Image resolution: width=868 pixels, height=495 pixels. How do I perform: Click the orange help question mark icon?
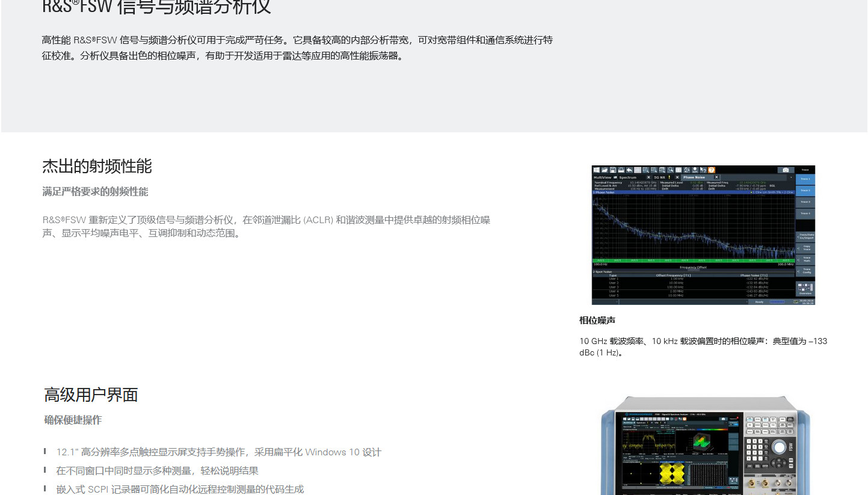[711, 170]
